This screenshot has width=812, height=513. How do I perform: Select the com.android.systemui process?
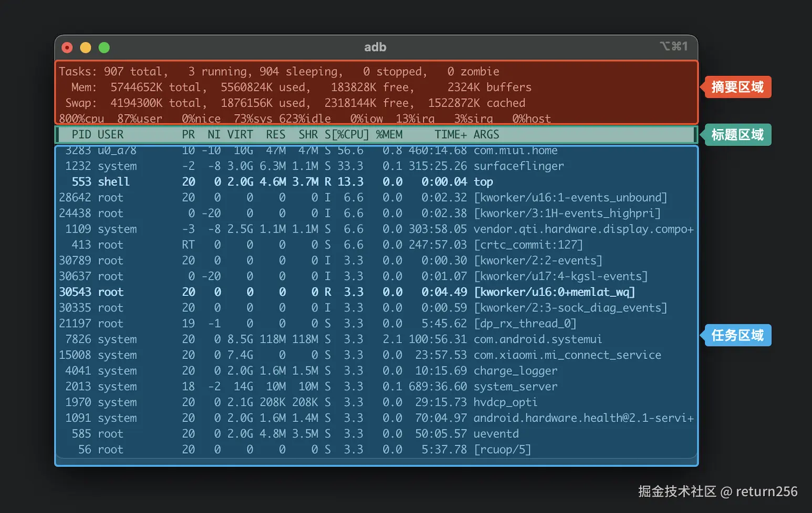coord(538,340)
